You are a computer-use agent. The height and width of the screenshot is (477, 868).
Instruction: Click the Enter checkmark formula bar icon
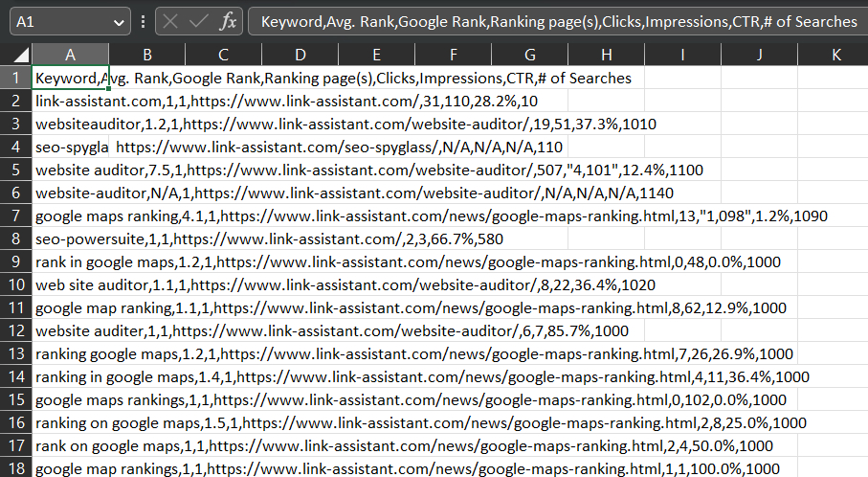[x=198, y=22]
